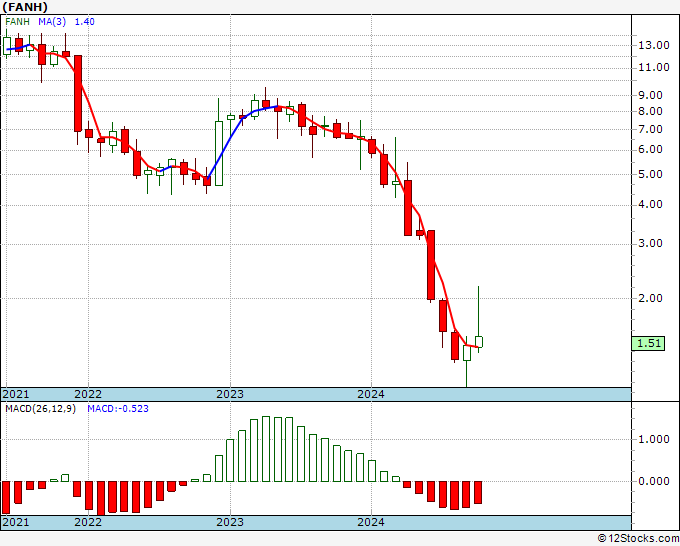The height and width of the screenshot is (546, 680).
Task: Click the 2024 label on price chart axis
Action: point(371,394)
